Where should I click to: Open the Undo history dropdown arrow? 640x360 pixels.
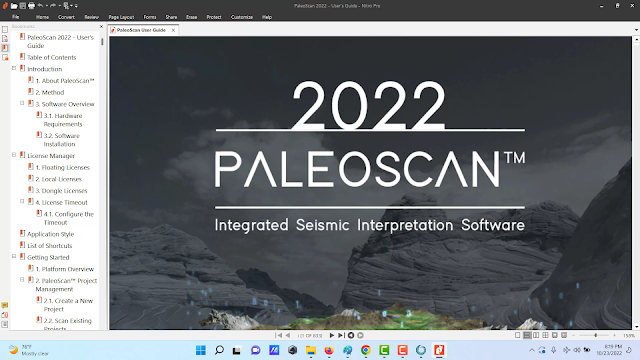46,6
